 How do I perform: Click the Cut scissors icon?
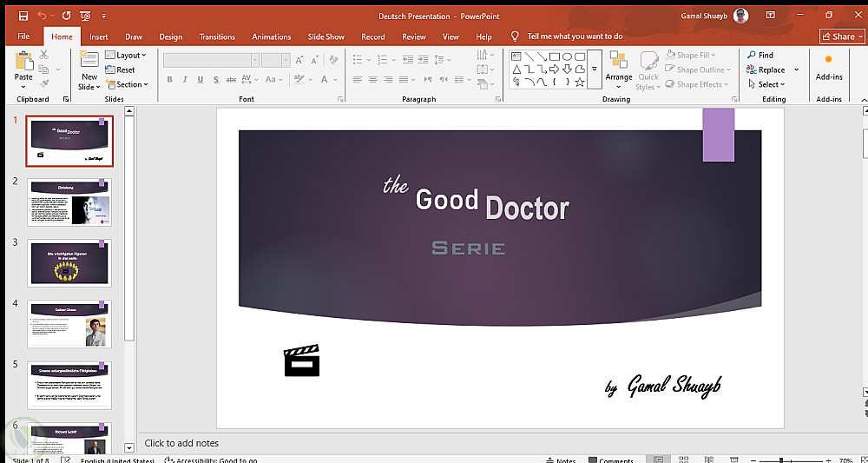tap(43, 55)
